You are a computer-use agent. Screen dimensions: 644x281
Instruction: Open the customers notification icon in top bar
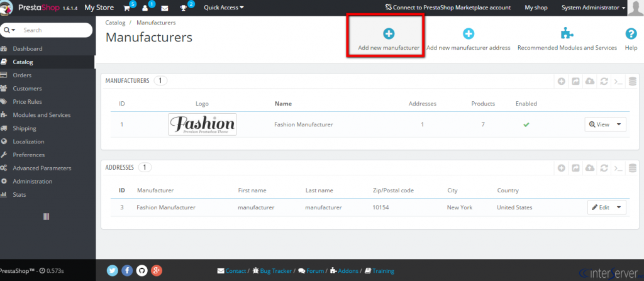pyautogui.click(x=145, y=8)
